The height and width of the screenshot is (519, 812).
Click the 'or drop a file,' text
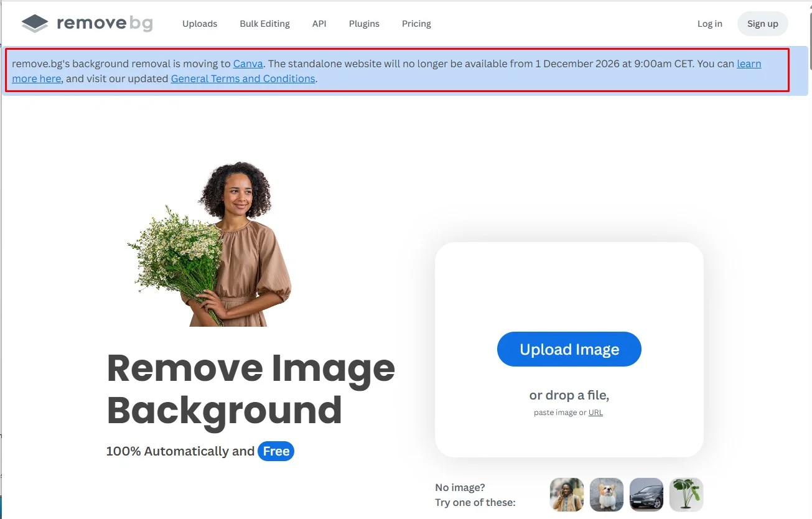pos(569,395)
